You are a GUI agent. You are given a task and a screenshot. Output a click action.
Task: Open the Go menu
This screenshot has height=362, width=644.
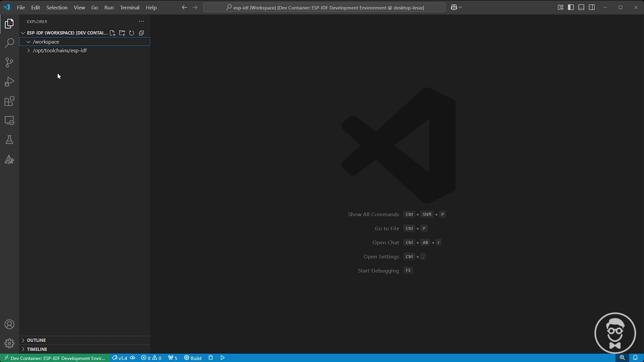(95, 7)
